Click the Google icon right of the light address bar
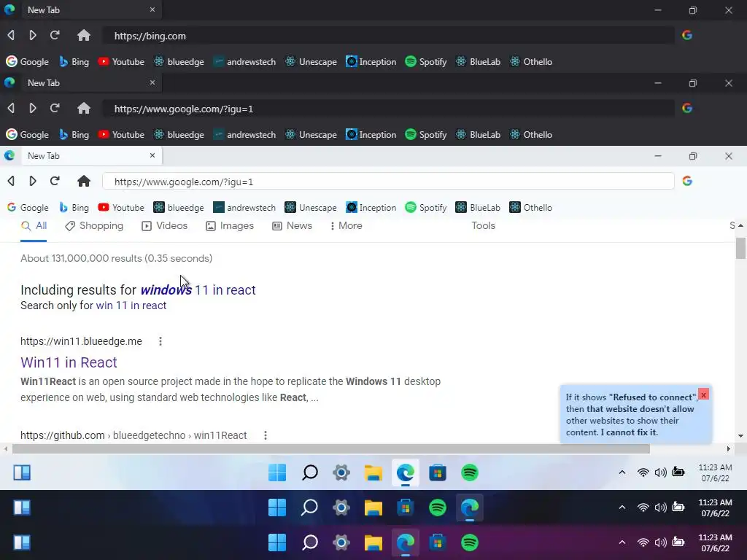 click(x=687, y=181)
